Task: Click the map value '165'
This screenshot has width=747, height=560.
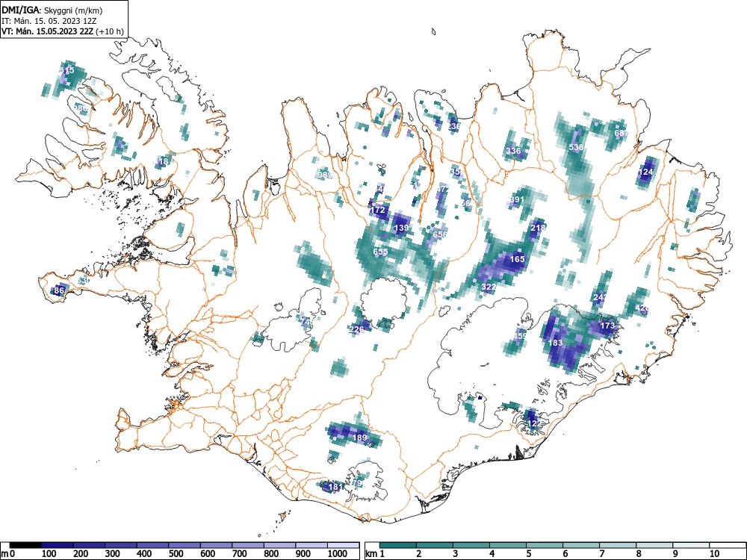Action: coord(518,259)
